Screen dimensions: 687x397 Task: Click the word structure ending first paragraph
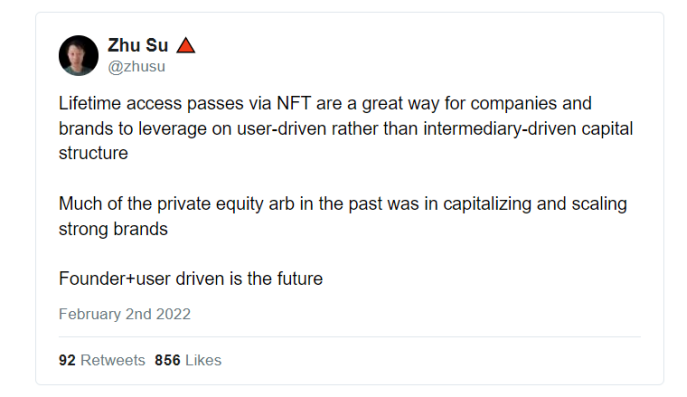point(93,153)
